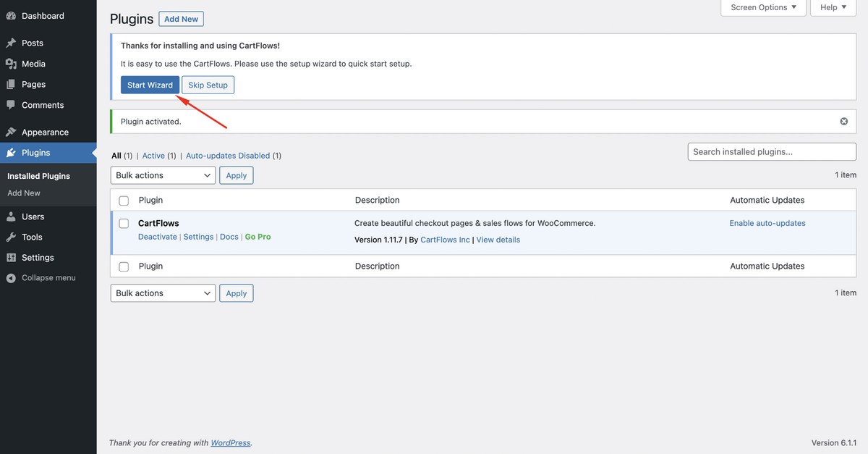Click the CartFlows plugin name
The width and height of the screenshot is (868, 454).
[158, 223]
